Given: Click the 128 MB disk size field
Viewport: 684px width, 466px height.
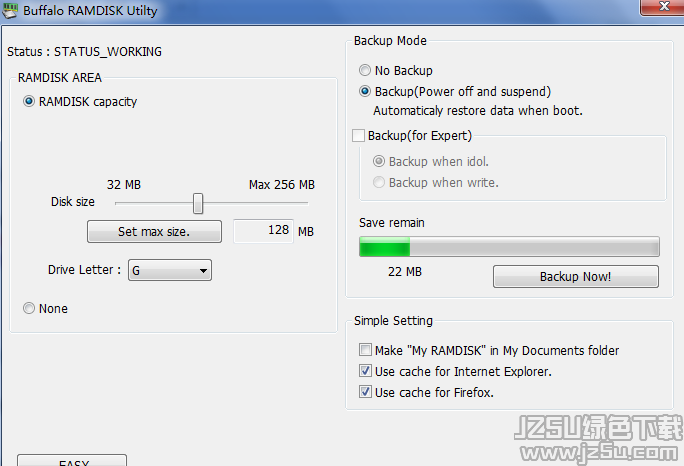Looking at the screenshot, I should point(263,231).
